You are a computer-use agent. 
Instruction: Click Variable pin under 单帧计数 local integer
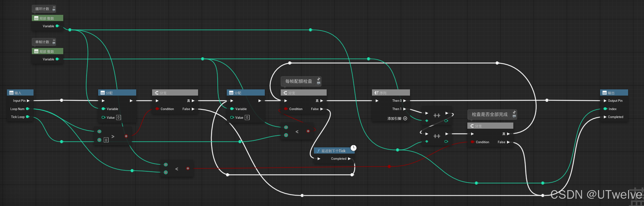[x=57, y=59]
